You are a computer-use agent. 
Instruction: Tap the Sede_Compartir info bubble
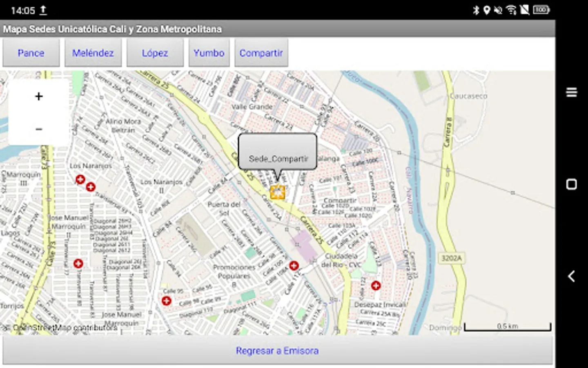point(278,151)
